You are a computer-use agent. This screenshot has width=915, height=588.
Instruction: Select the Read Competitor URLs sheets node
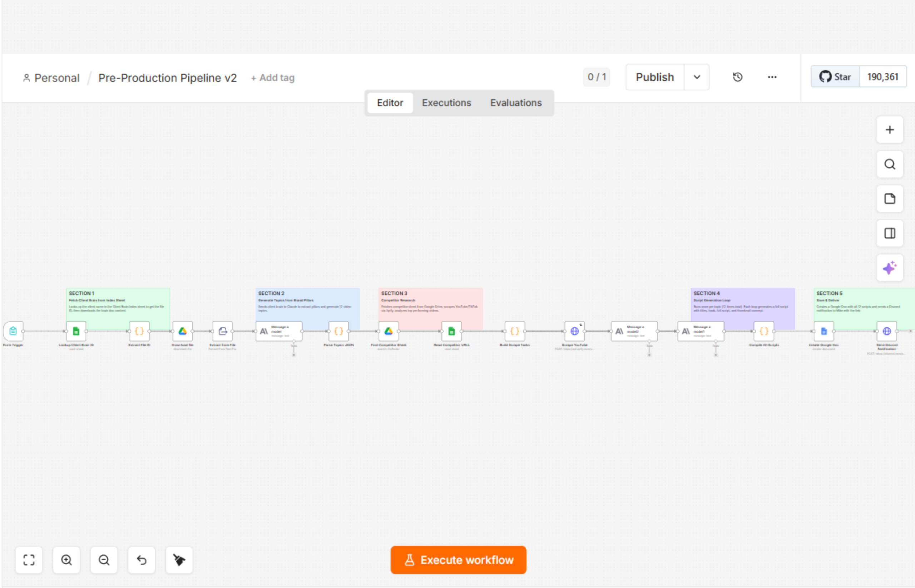click(x=451, y=331)
